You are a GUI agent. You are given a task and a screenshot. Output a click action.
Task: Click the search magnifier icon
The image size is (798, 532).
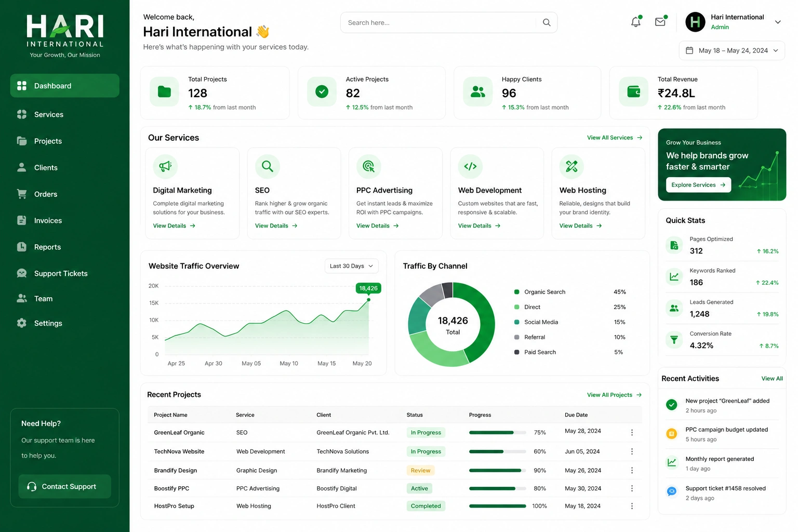[x=547, y=22]
